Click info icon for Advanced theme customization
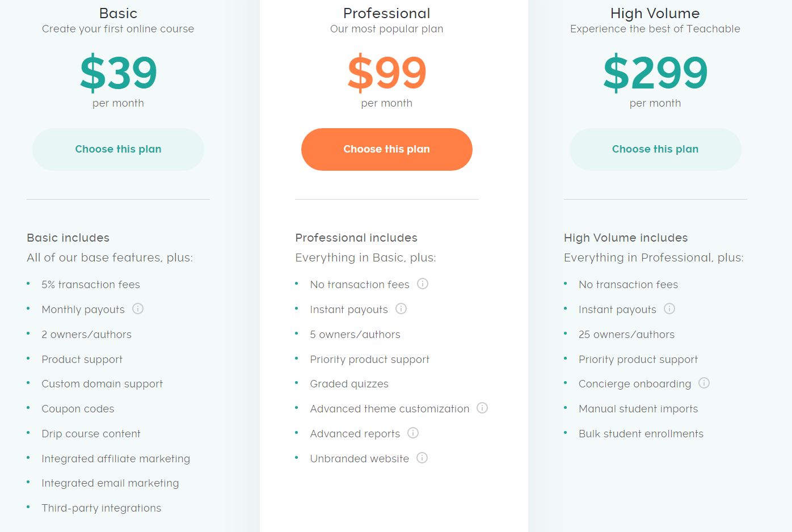Screen dimensions: 792x532 pos(482,408)
